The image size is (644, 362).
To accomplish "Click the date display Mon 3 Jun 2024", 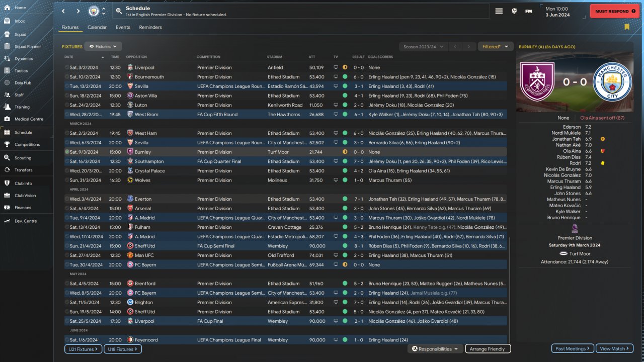I will 557,12.
